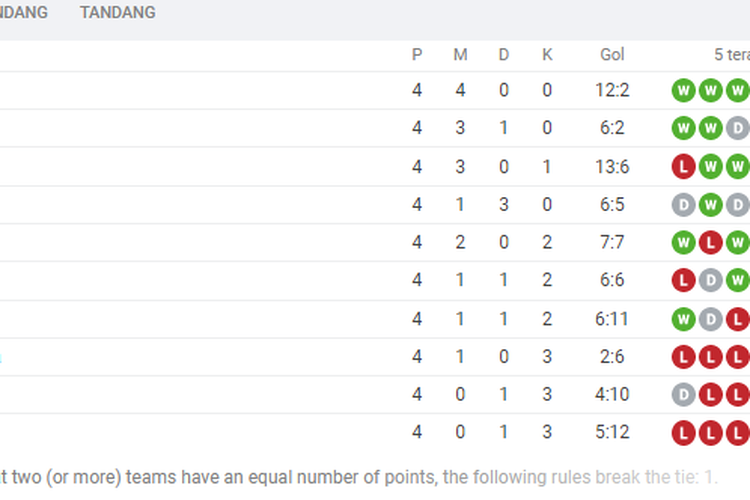
Task: Click the red L badge in the 6:11 row
Action: [x=738, y=319]
